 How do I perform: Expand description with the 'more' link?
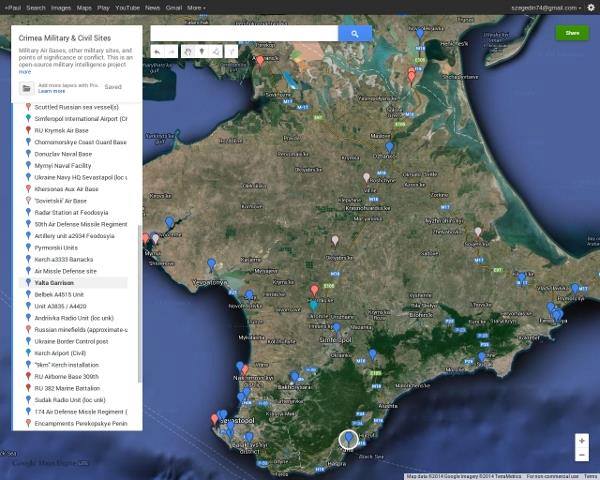[24, 72]
